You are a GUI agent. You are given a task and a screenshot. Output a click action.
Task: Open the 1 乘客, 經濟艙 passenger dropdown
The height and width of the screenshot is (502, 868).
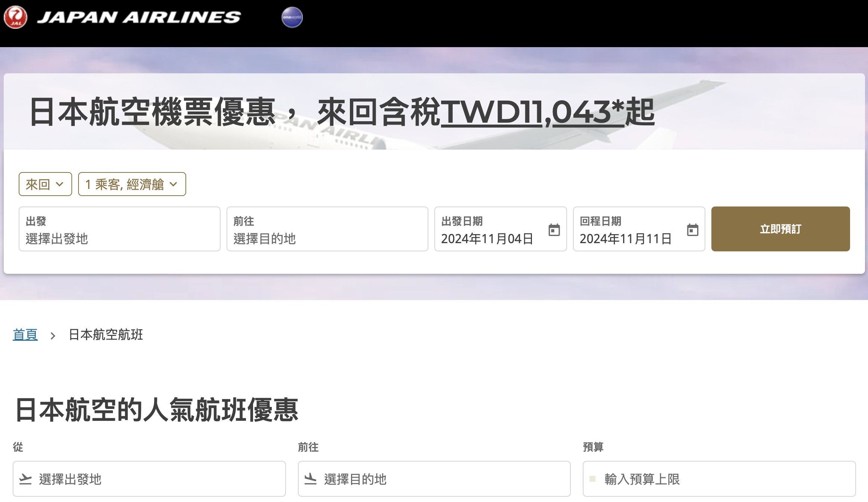(132, 184)
